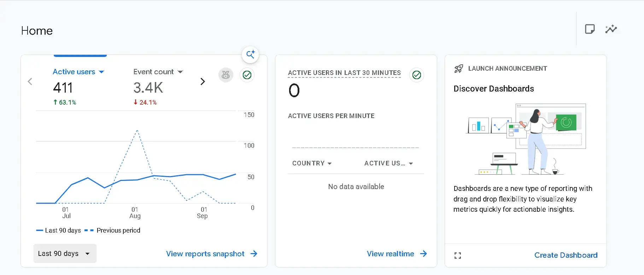Click the search insights magnifier icon
This screenshot has width=644, height=275.
pos(251,54)
